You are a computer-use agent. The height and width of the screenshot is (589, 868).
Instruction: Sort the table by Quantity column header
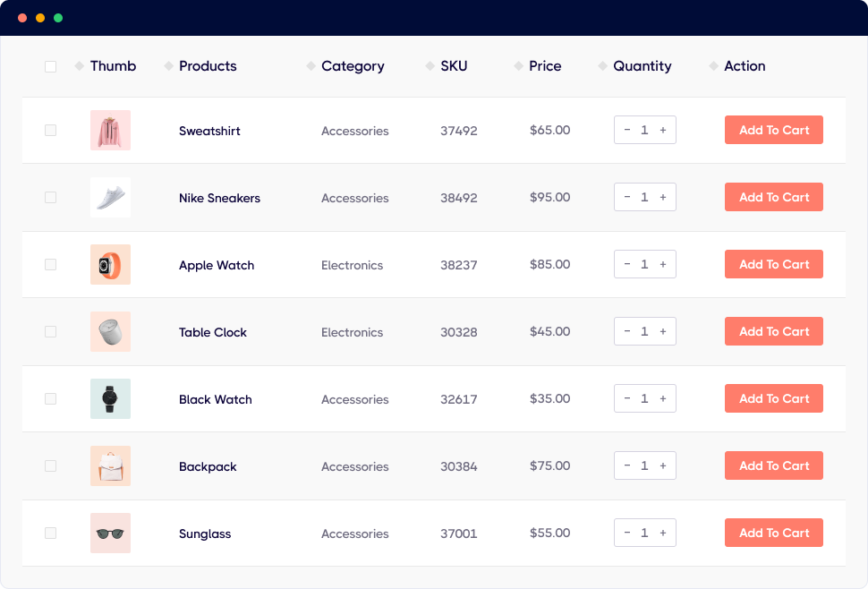click(x=642, y=66)
